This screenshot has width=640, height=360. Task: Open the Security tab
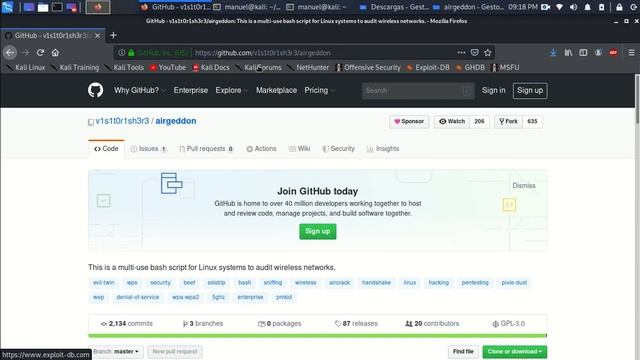tap(338, 149)
